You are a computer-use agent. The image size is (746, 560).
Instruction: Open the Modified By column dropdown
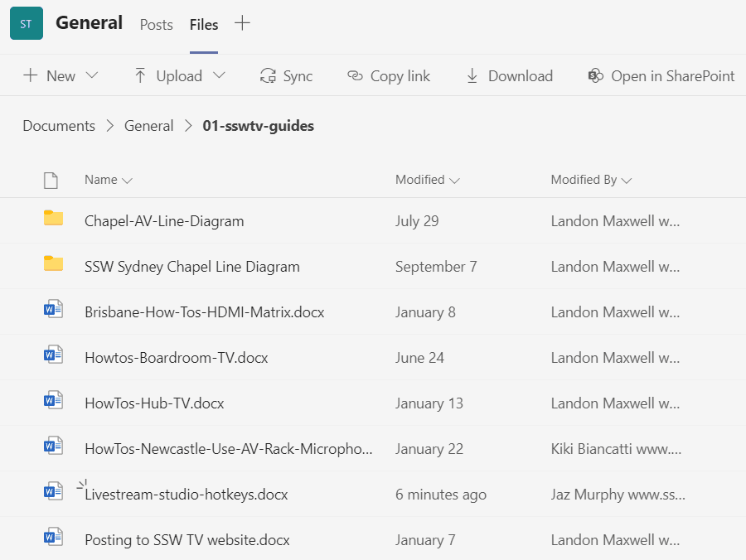627,181
